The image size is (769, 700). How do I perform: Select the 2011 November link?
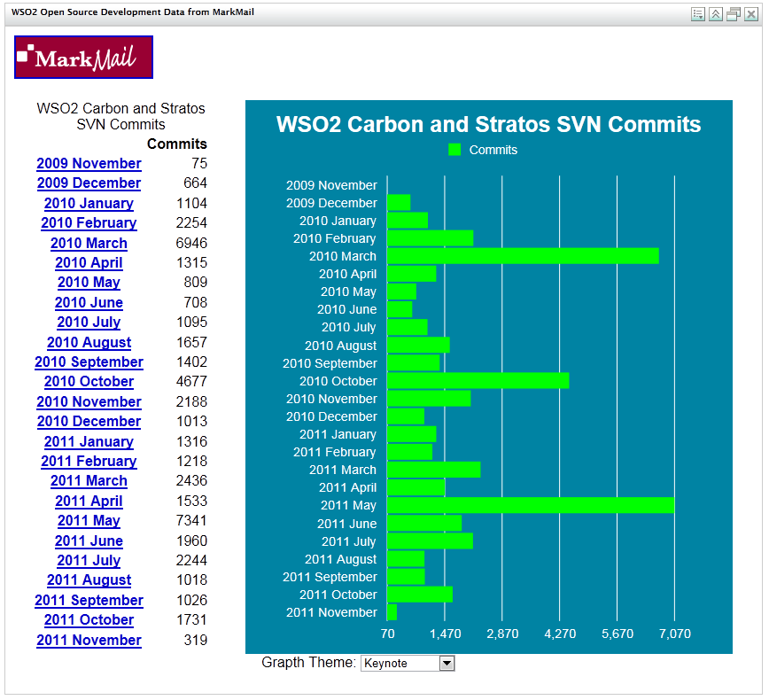coord(89,640)
